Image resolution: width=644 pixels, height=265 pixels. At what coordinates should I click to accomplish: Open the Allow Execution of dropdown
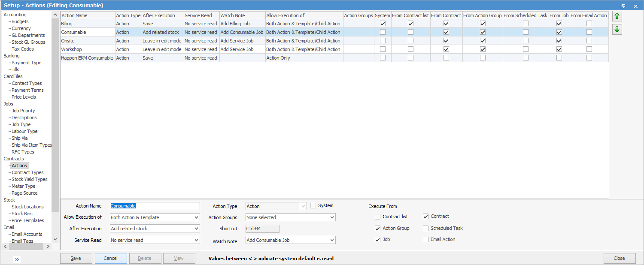(x=155, y=217)
